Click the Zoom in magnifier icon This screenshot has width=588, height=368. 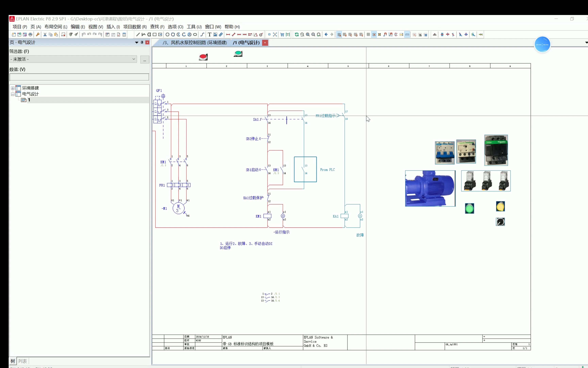click(308, 35)
